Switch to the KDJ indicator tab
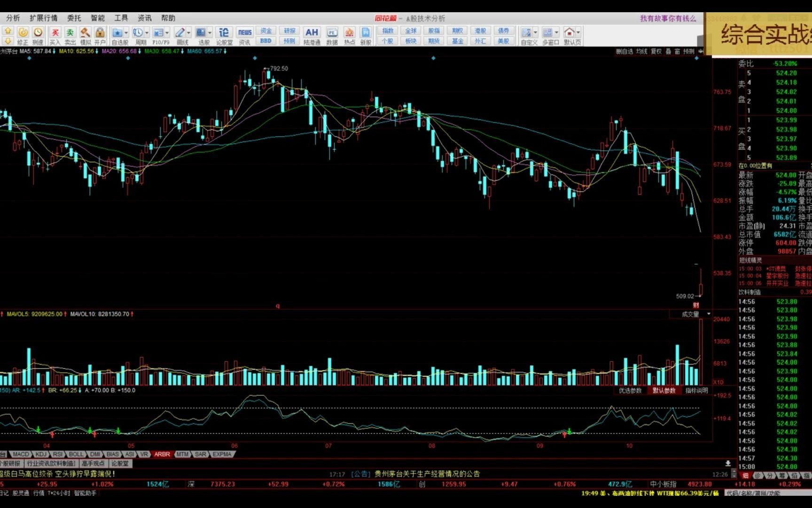812x508 pixels. [x=41, y=454]
